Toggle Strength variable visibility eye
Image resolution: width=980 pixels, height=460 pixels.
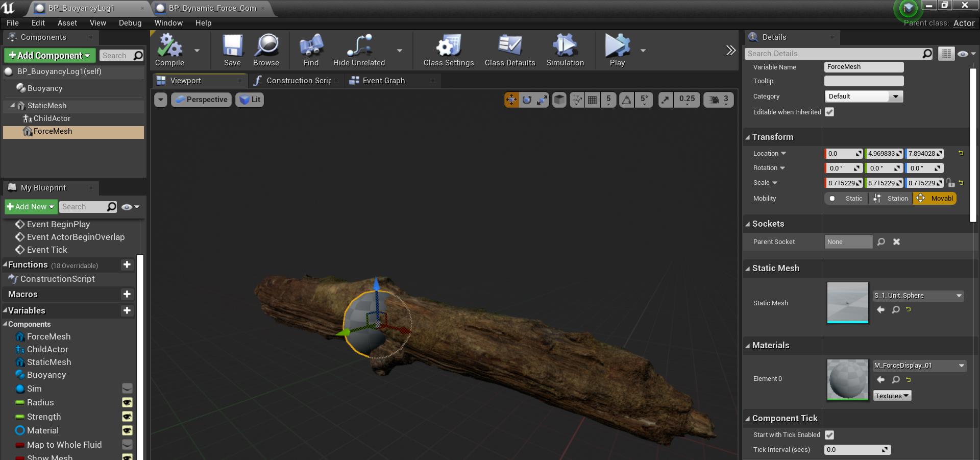click(127, 417)
